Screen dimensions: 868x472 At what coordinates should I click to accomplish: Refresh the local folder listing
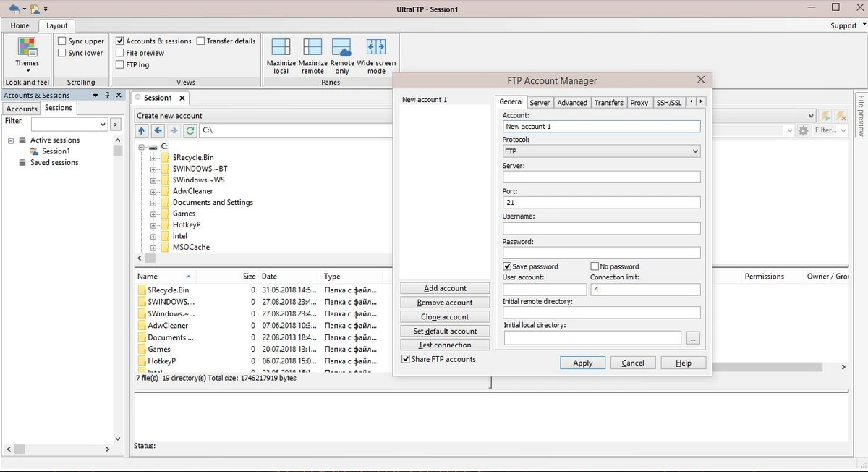[x=190, y=130]
